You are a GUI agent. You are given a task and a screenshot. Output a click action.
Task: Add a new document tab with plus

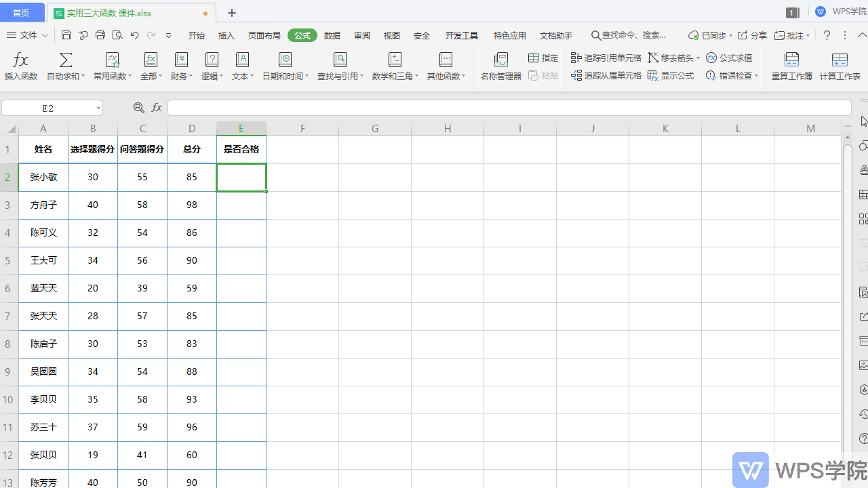[232, 13]
